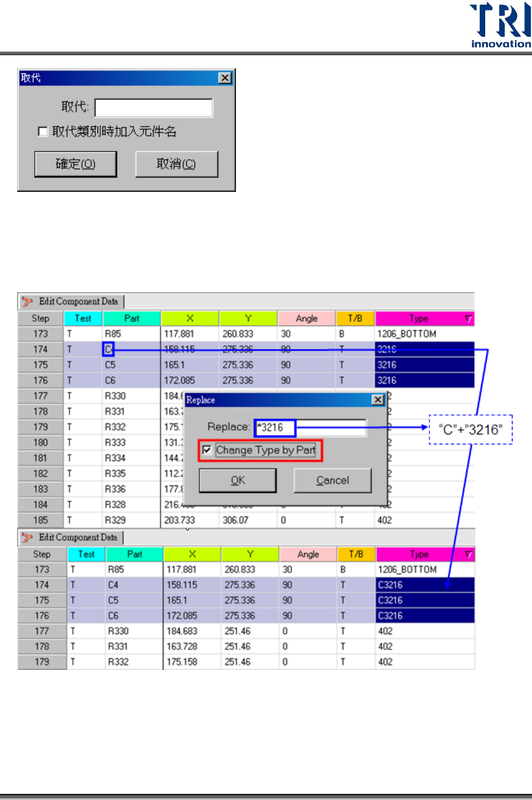Click the 確定(O) button
The image size is (532, 800).
coord(76,164)
